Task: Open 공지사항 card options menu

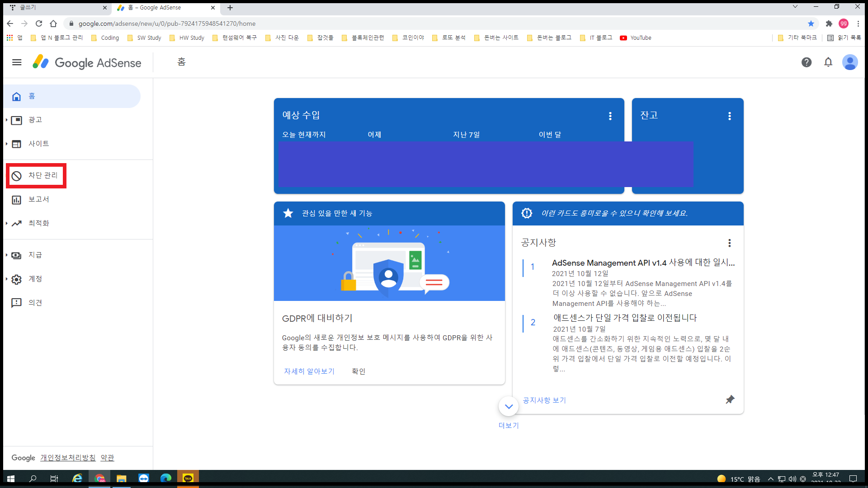Action: 729,243
